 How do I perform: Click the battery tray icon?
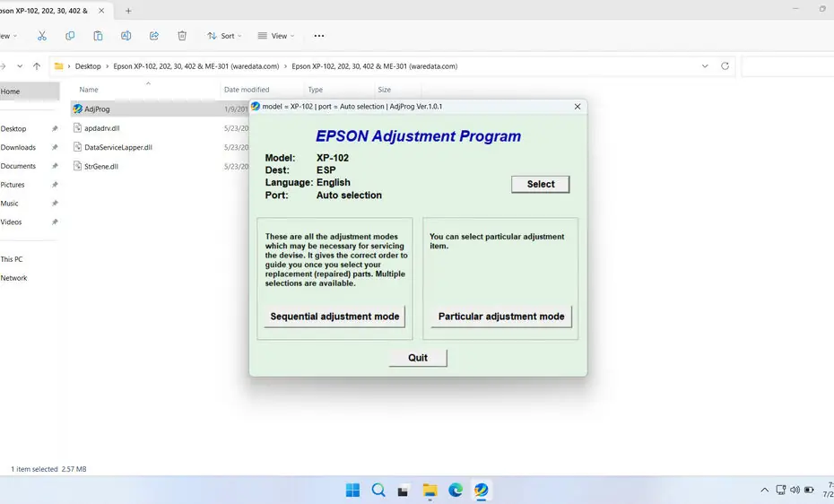[809, 491]
